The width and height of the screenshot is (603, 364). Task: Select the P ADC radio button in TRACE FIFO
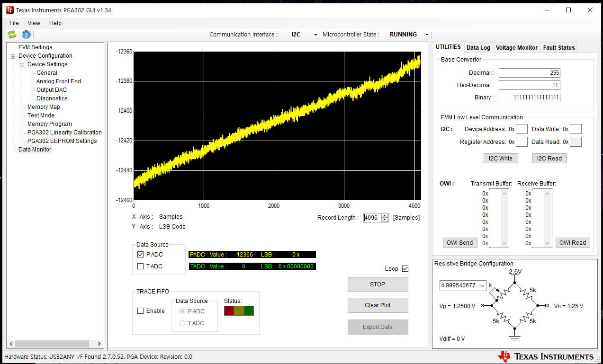pyautogui.click(x=182, y=311)
